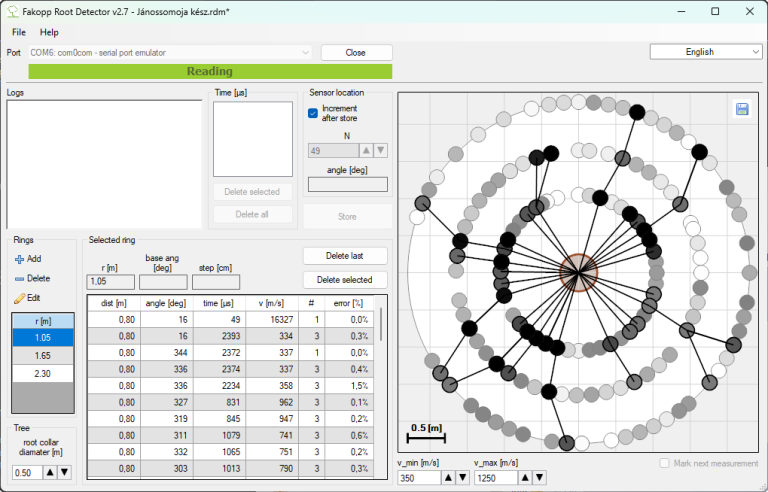Click the Close port button

[356, 52]
